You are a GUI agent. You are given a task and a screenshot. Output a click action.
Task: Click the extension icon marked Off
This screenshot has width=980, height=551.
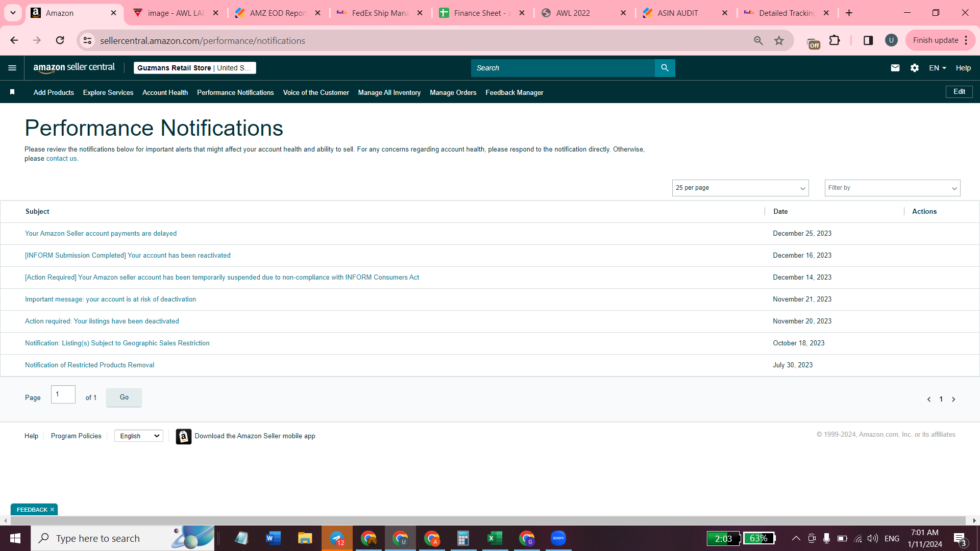tap(813, 43)
